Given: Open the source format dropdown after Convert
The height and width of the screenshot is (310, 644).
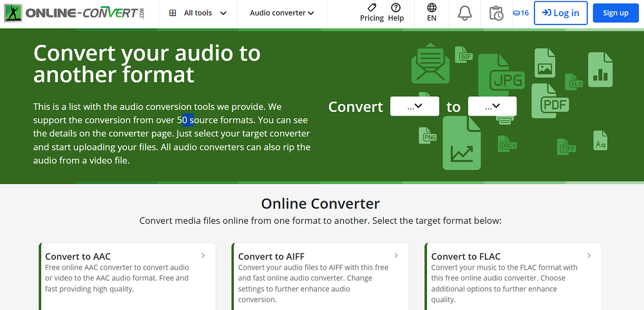Looking at the screenshot, I should coord(414,106).
